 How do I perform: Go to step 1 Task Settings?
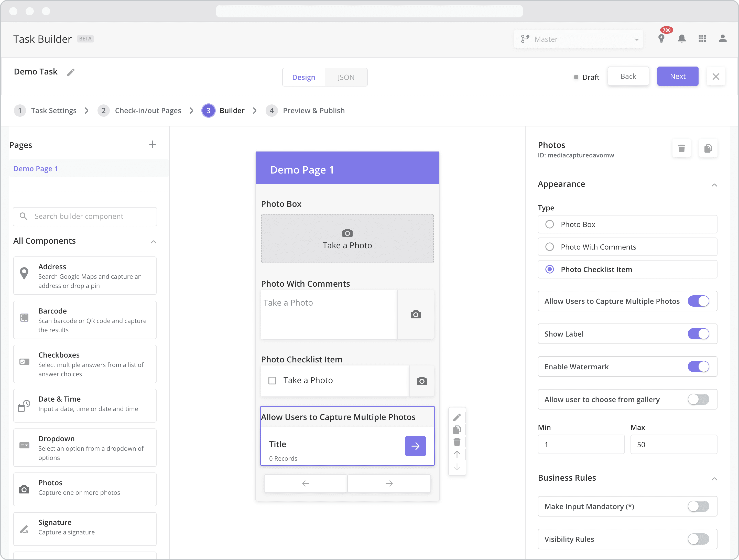pyautogui.click(x=45, y=111)
